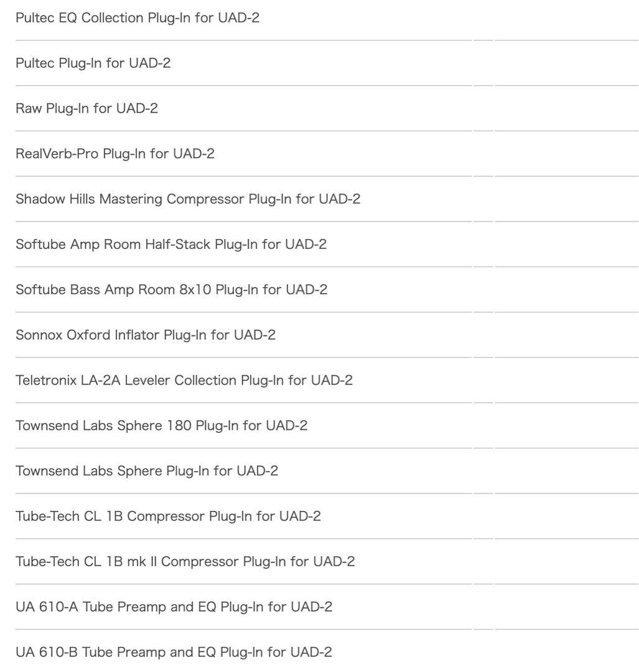
Task: Click the Pultec Plug-In for UAD-2 row
Action: 93,63
